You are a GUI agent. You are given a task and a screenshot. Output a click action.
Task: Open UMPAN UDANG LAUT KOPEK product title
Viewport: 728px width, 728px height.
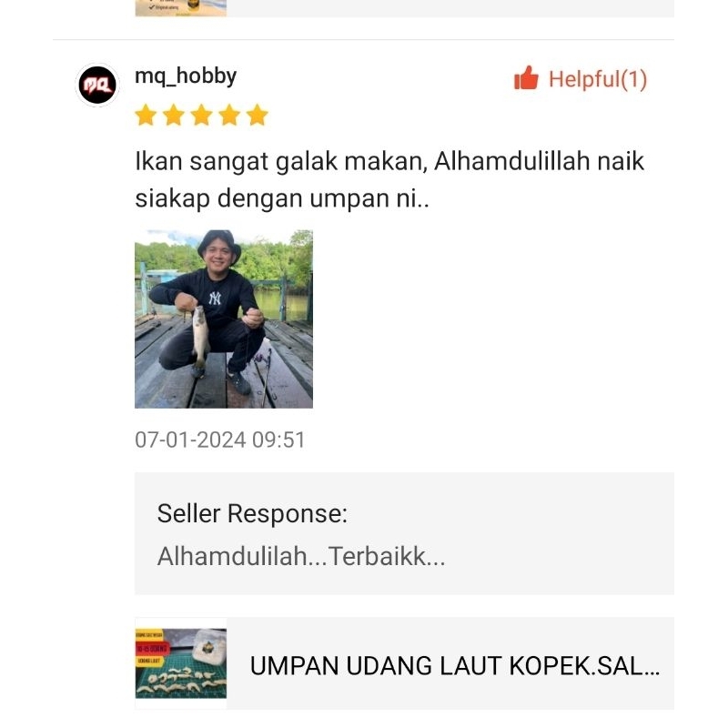(x=454, y=666)
